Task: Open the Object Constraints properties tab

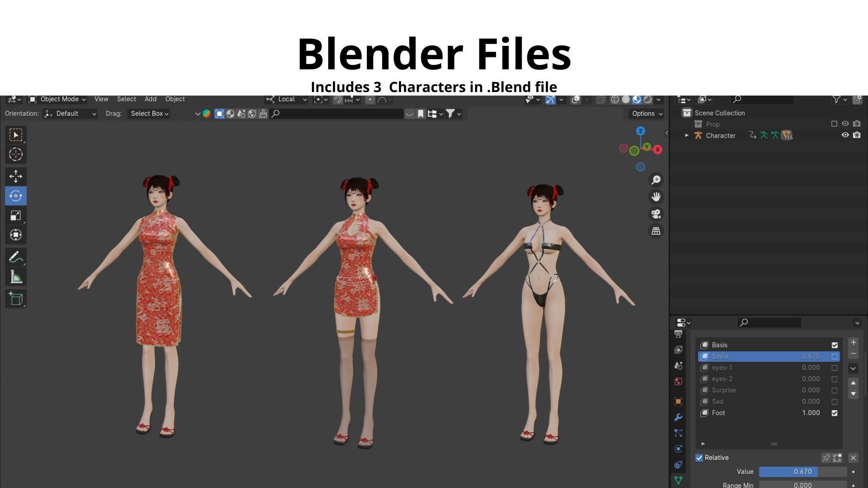Action: tap(678, 465)
